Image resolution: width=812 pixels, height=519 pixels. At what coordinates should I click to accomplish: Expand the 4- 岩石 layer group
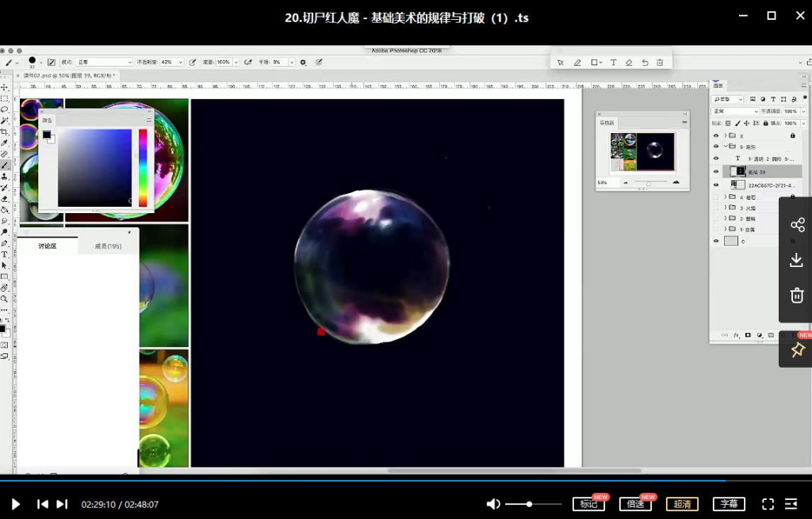(725, 197)
